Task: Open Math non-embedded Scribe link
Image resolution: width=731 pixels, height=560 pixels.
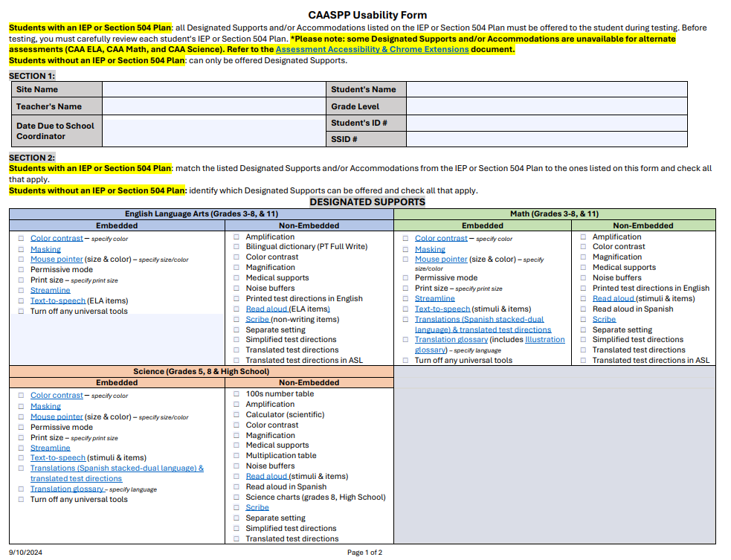Action: (x=604, y=319)
